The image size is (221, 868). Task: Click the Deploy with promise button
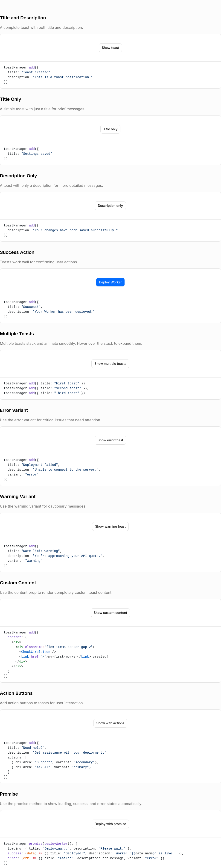click(110, 824)
